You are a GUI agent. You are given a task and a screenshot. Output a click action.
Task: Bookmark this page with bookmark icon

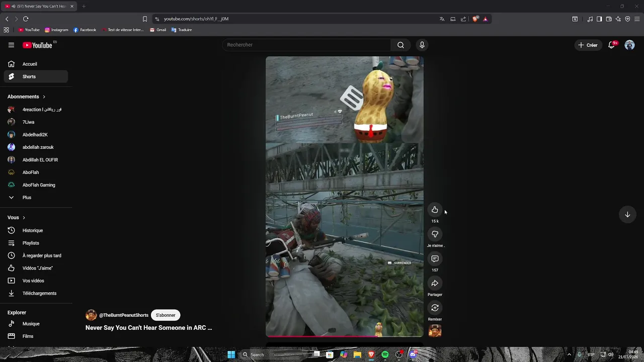coord(145,19)
